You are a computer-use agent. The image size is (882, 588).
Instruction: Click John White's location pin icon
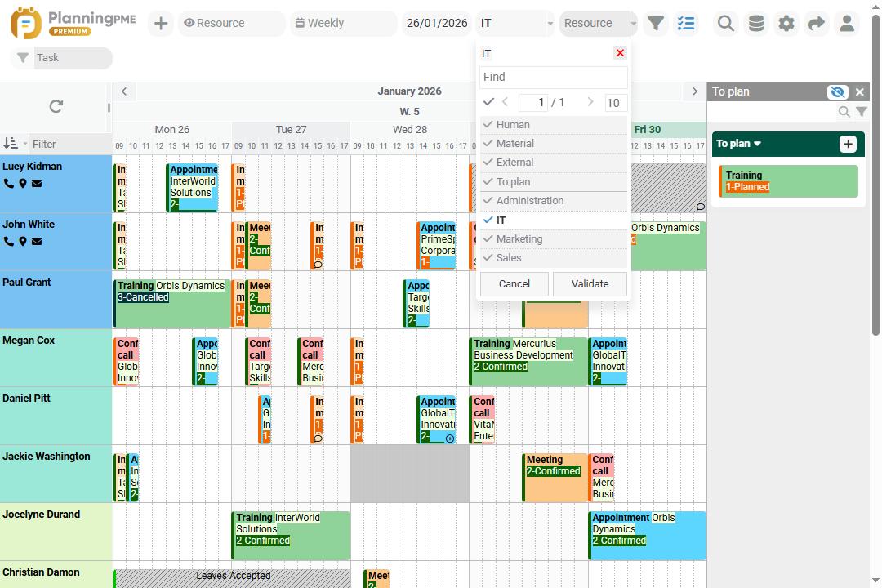[x=23, y=242]
